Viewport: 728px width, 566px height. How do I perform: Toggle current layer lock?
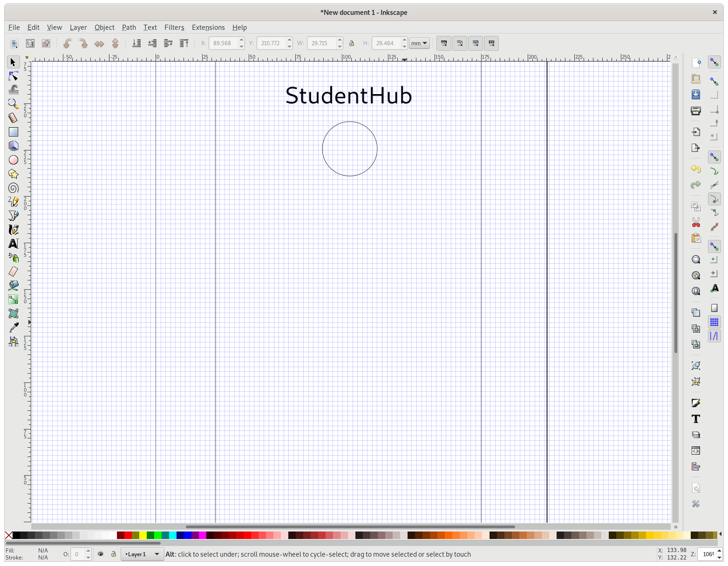pyautogui.click(x=113, y=554)
